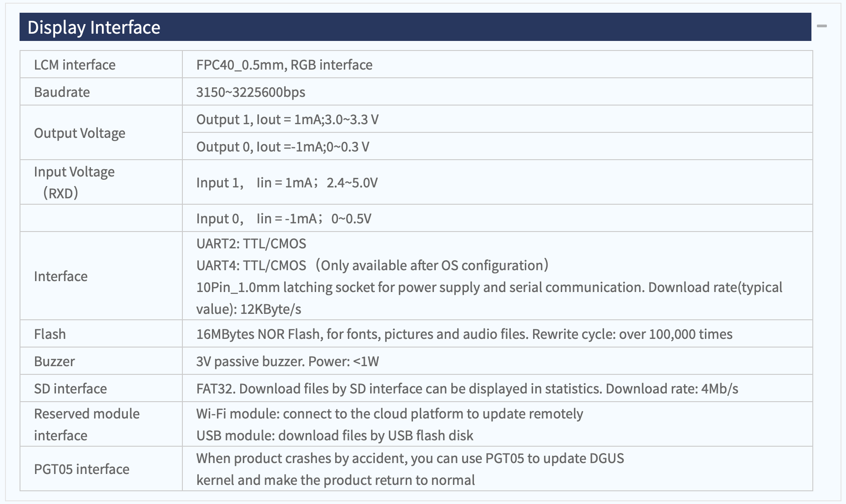
Task: Click the 3V passive buzzer description
Action: pos(287,361)
